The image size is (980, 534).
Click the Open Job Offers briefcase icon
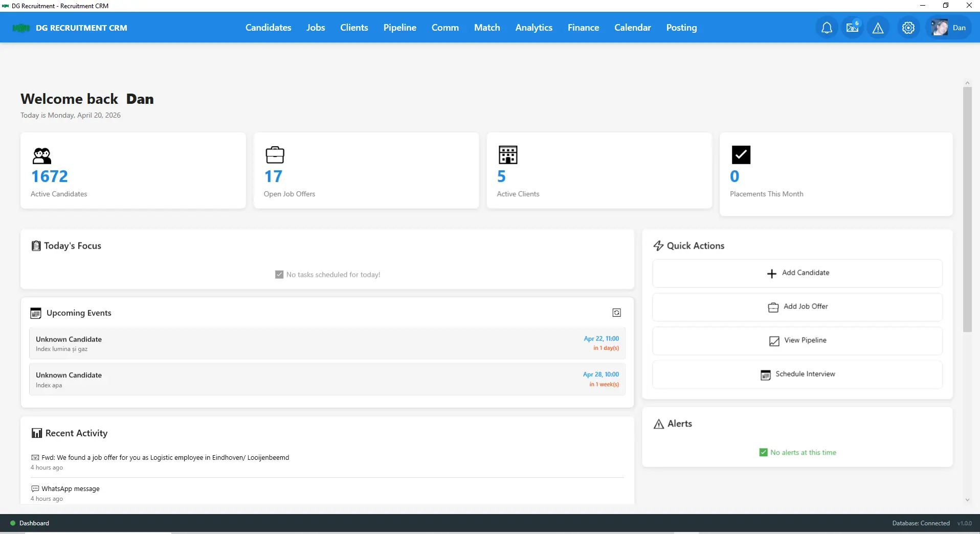pyautogui.click(x=275, y=155)
